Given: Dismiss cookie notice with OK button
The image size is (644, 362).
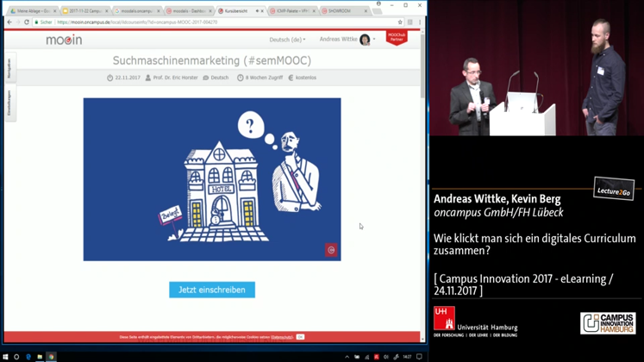Looking at the screenshot, I should click(x=300, y=337).
